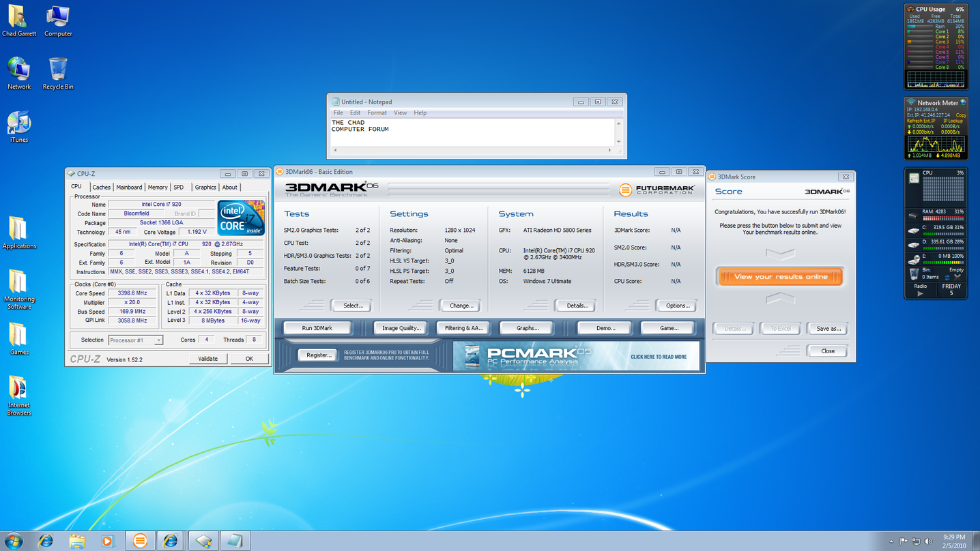This screenshot has height=551, width=980.
Task: Switch to the Notepad taskbar button
Action: [x=235, y=541]
